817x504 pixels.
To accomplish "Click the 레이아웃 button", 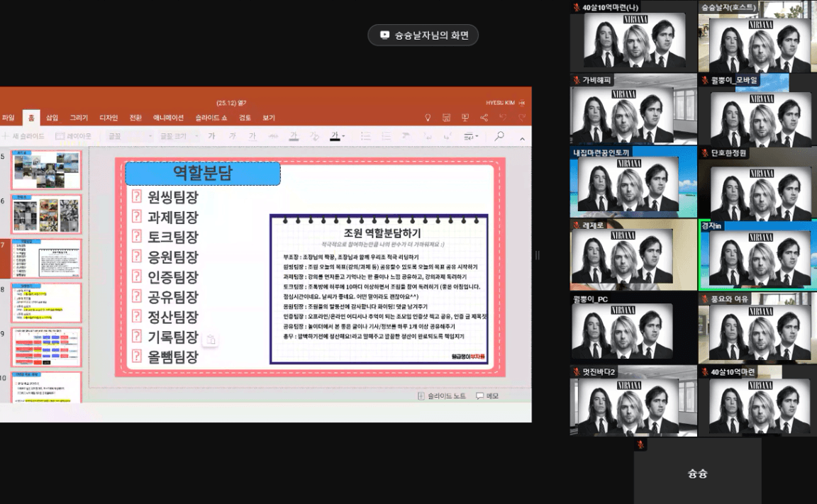I will point(74,136).
